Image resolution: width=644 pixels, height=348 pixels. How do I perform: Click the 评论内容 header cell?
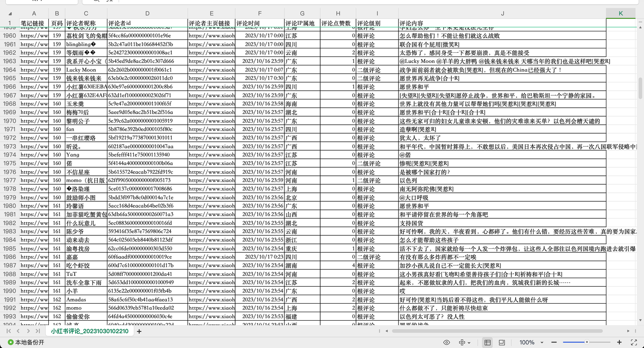pos(502,23)
